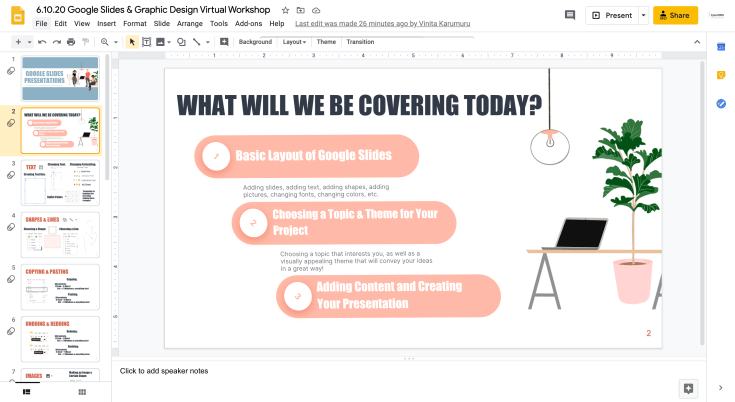Open the Insert menu
This screenshot has height=402, width=735.
coord(106,23)
